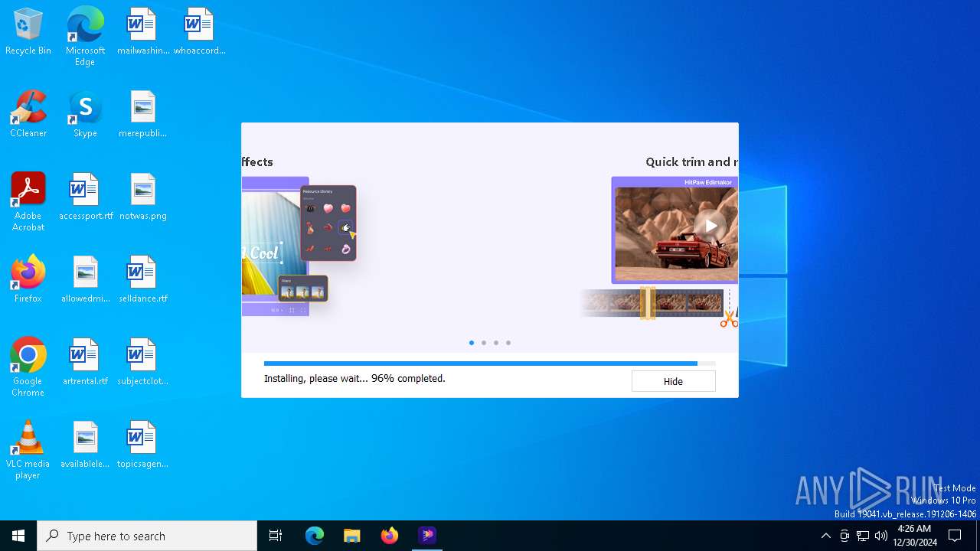
Task: Select the subjectclot... Word document
Action: coord(142,363)
